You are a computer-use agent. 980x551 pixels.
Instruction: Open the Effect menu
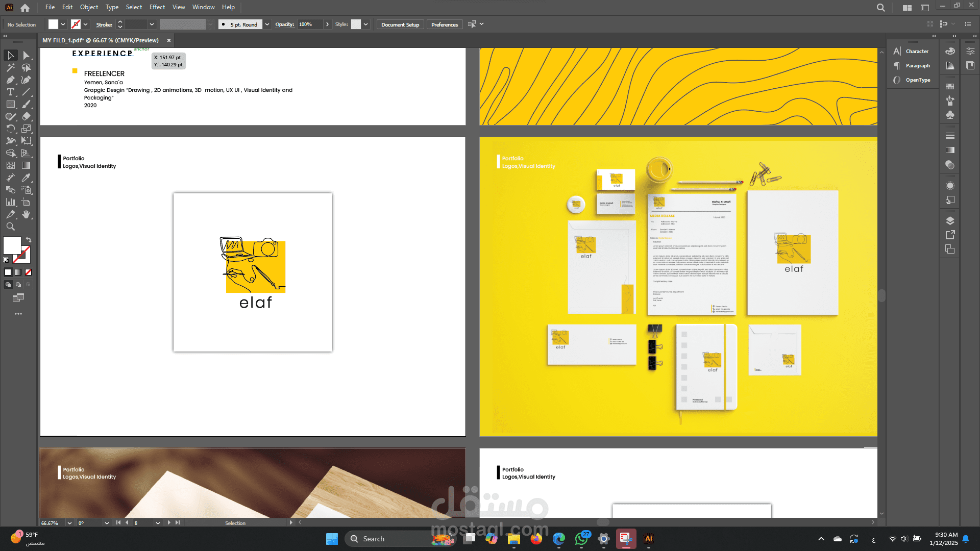coord(157,7)
